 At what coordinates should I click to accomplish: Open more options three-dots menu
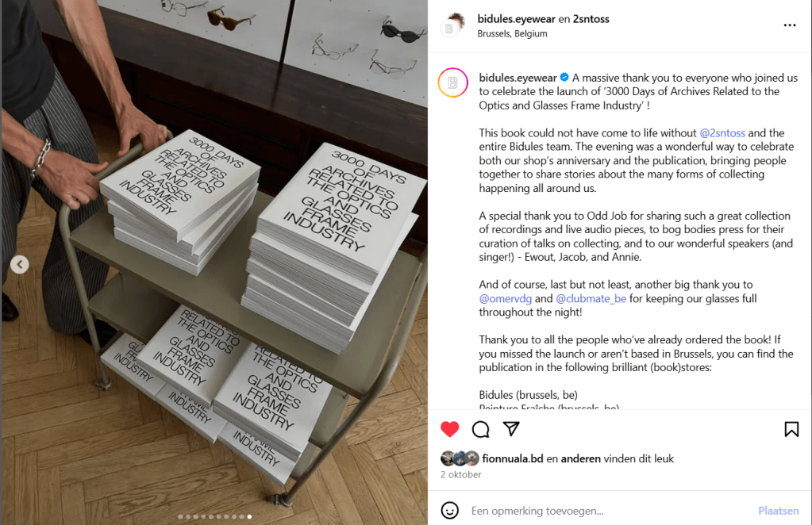coord(790,25)
